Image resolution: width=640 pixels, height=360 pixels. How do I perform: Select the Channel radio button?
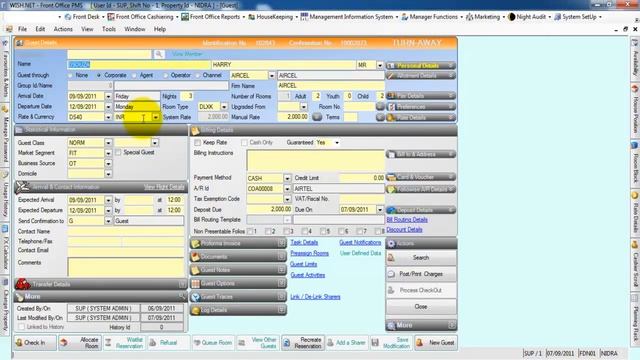(x=198, y=76)
